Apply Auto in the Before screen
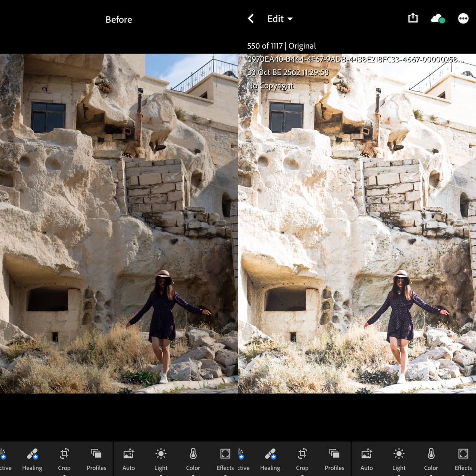 click(129, 460)
